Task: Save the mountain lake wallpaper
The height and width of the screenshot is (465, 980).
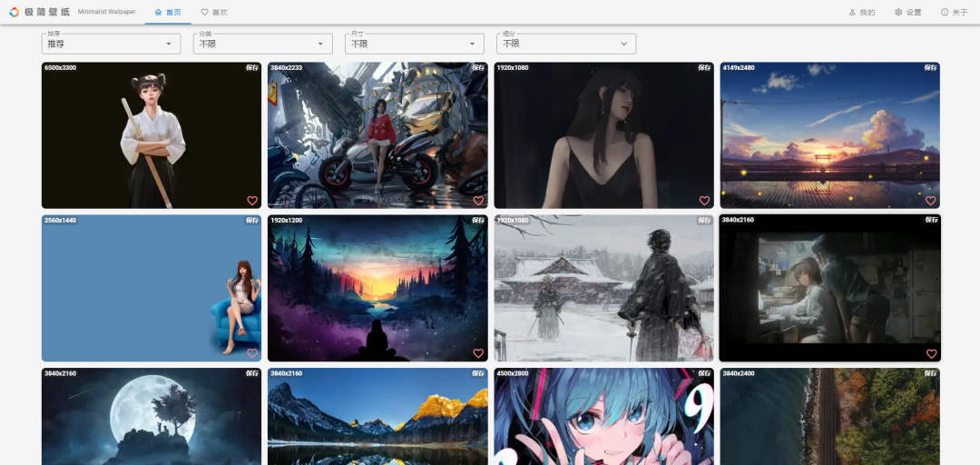Action: 478,373
